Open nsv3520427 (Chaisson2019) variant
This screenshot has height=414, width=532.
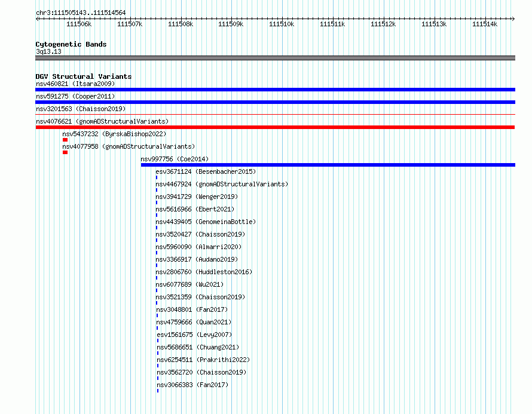200,234
